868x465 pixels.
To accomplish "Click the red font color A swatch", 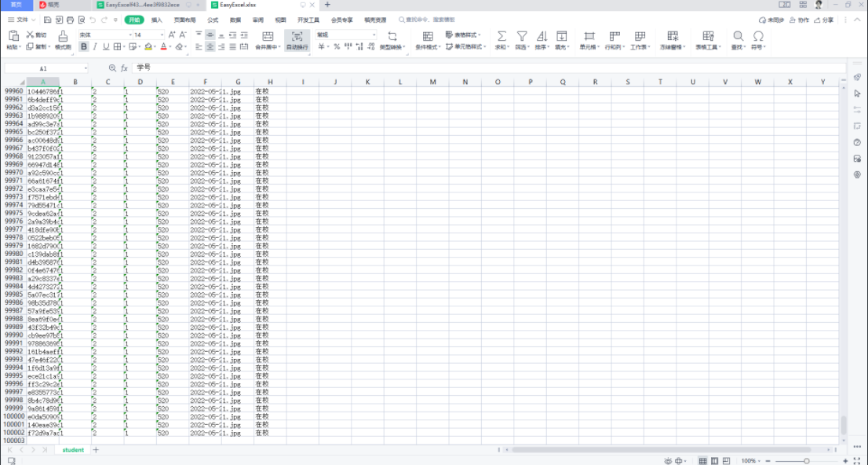I will point(163,47).
